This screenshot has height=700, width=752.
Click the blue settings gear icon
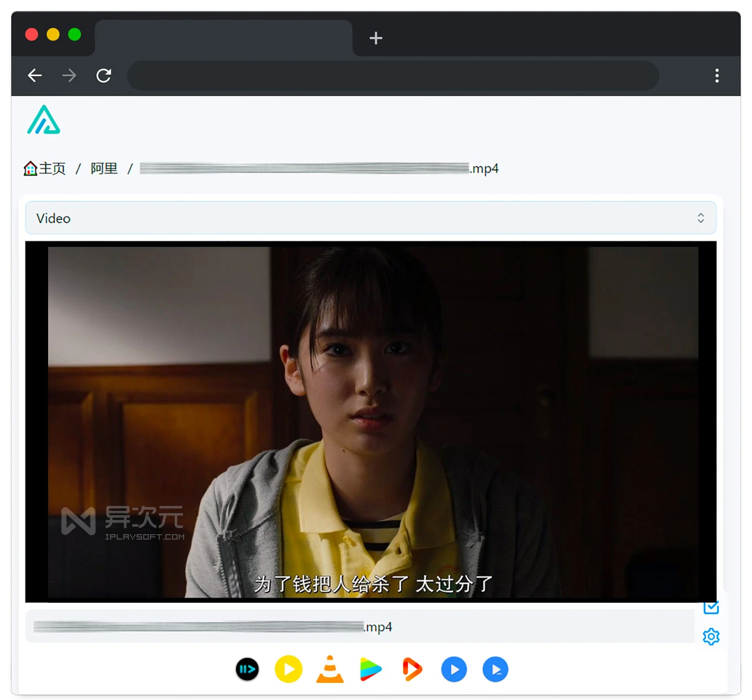[711, 636]
